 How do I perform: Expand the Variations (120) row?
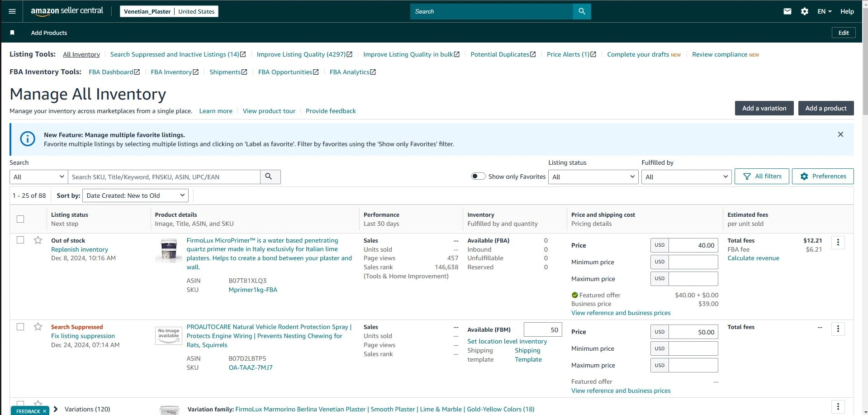(56, 409)
